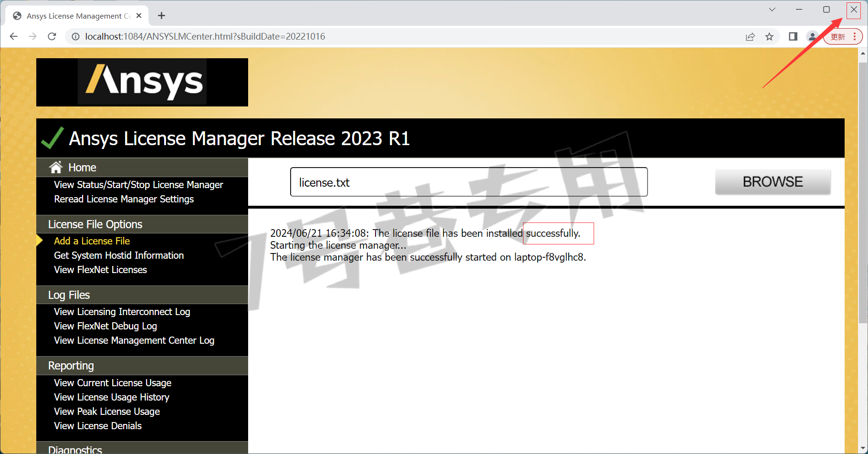Image resolution: width=868 pixels, height=454 pixels.
Task: Open View Status/Start/Stop License Manager
Action: [x=138, y=185]
